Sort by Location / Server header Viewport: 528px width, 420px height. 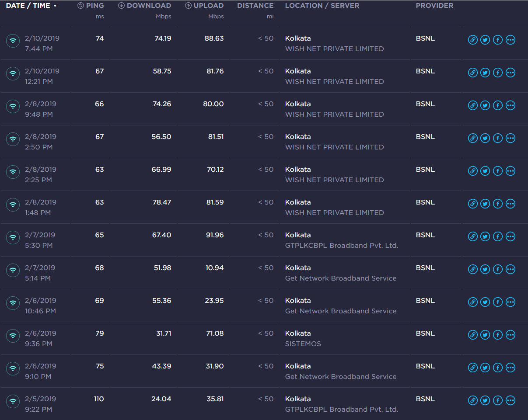pos(322,6)
